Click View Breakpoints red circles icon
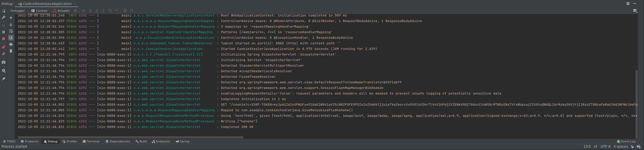The image size is (644, 150). coord(4,47)
